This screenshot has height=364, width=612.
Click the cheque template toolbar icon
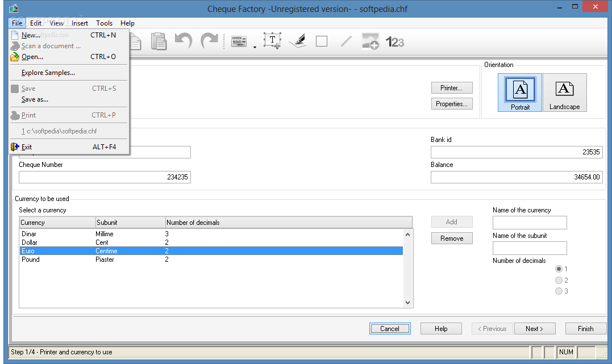point(239,41)
